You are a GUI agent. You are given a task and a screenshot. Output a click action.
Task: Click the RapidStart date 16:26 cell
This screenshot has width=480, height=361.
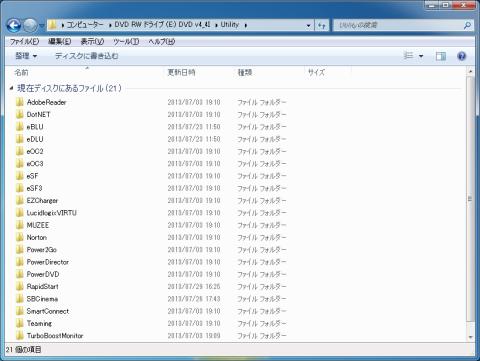point(194,287)
